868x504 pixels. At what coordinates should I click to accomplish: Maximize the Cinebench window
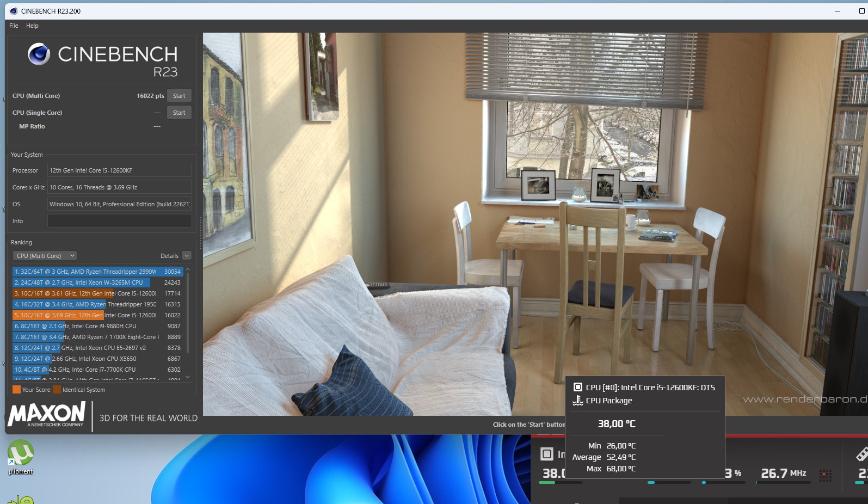pyautogui.click(x=861, y=11)
